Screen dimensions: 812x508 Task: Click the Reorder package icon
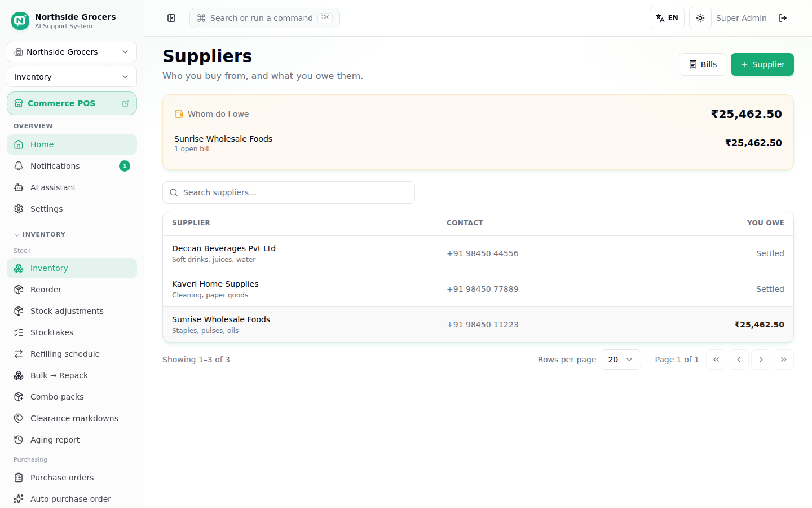click(19, 290)
